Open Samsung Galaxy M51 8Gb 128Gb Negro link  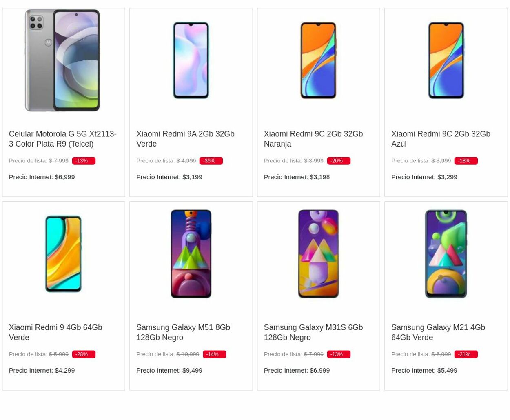183,332
